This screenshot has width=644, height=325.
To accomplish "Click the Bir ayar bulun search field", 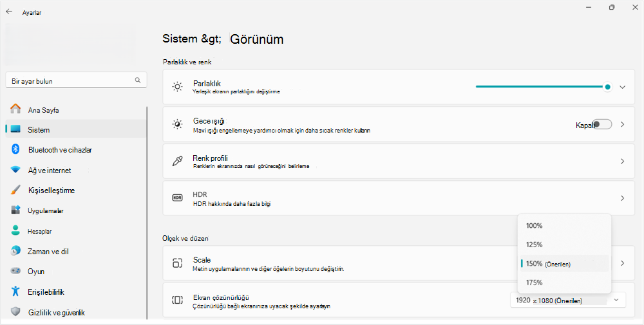I will [76, 80].
